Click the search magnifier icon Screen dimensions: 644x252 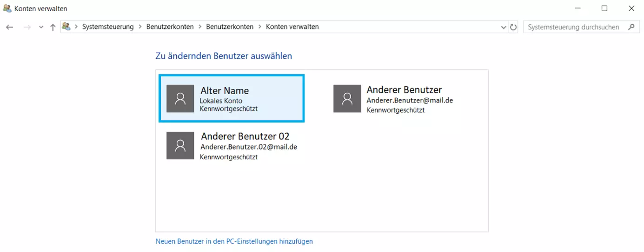tap(631, 27)
